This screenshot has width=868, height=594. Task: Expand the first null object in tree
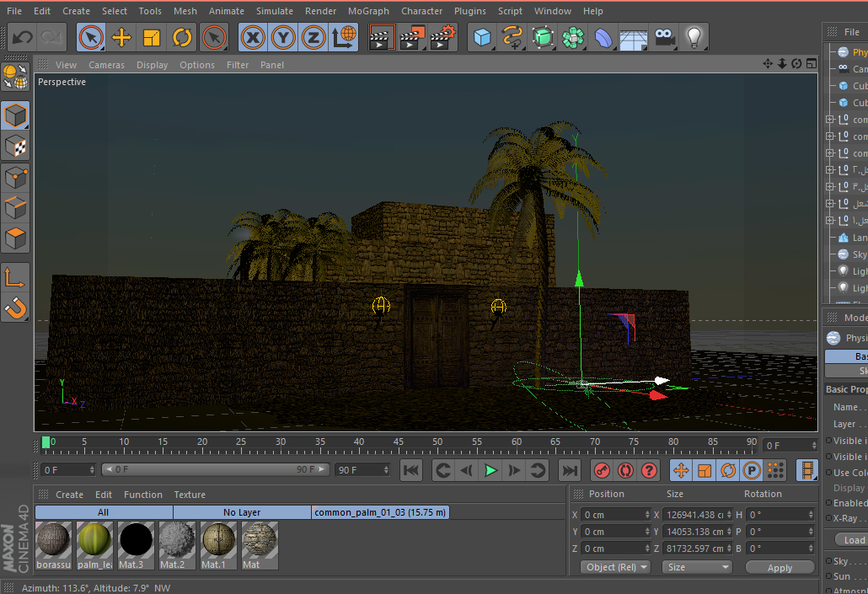(x=829, y=120)
